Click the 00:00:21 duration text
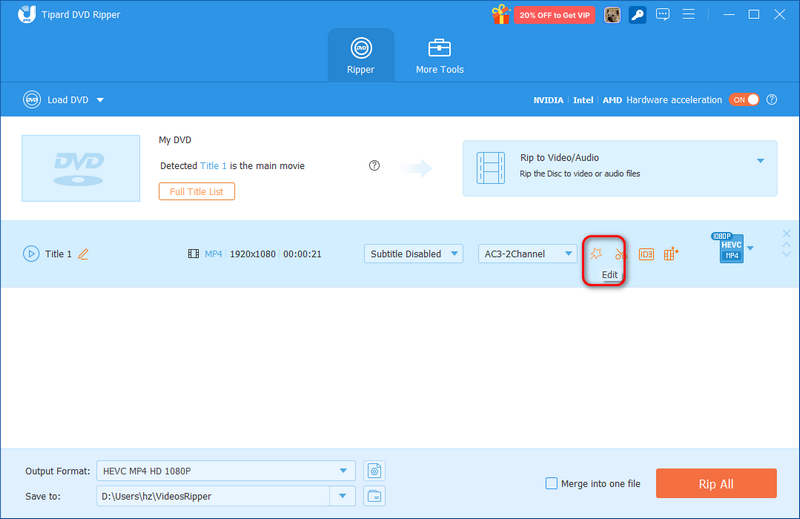 coord(302,254)
